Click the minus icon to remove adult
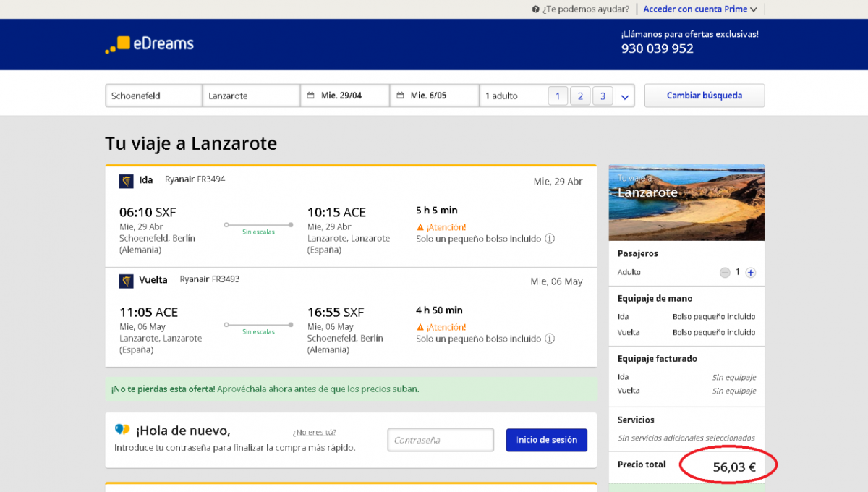This screenshot has height=492, width=868. pyautogui.click(x=725, y=273)
